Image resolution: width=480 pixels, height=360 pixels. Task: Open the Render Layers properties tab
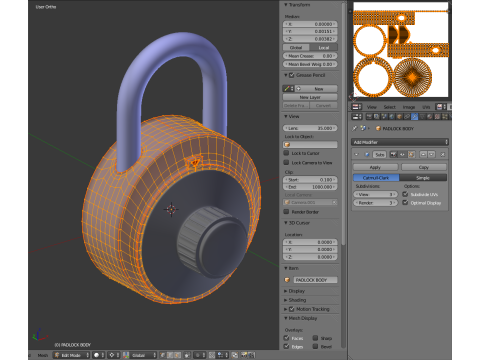[x=376, y=116]
